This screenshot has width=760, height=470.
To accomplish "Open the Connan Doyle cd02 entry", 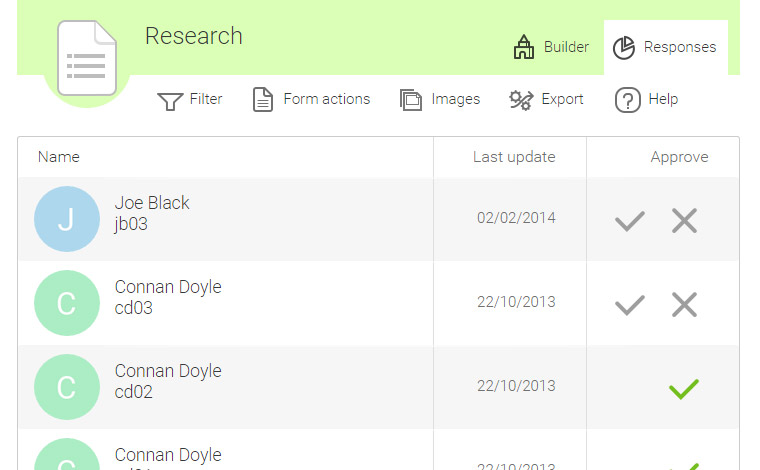I will (x=378, y=387).
